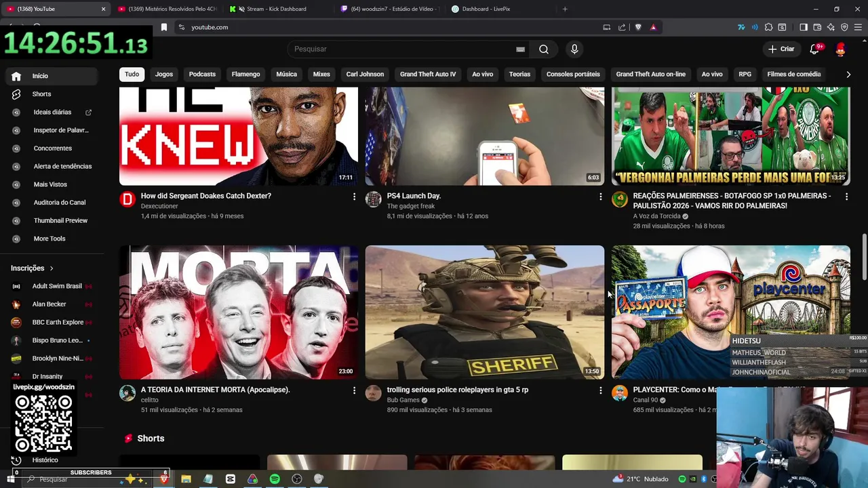The height and width of the screenshot is (488, 868).
Task: Open Ideais diárias in the sidebar
Action: (x=53, y=112)
